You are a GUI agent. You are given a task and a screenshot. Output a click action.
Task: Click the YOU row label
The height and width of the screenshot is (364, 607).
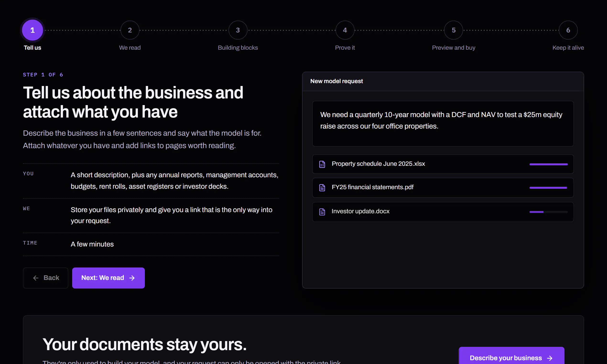28,174
